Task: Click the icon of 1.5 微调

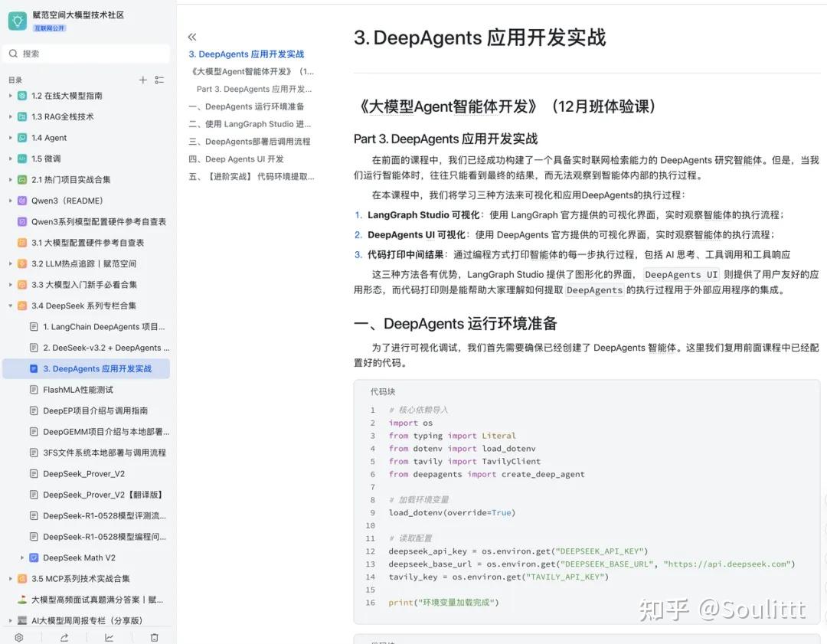Action: (22, 159)
